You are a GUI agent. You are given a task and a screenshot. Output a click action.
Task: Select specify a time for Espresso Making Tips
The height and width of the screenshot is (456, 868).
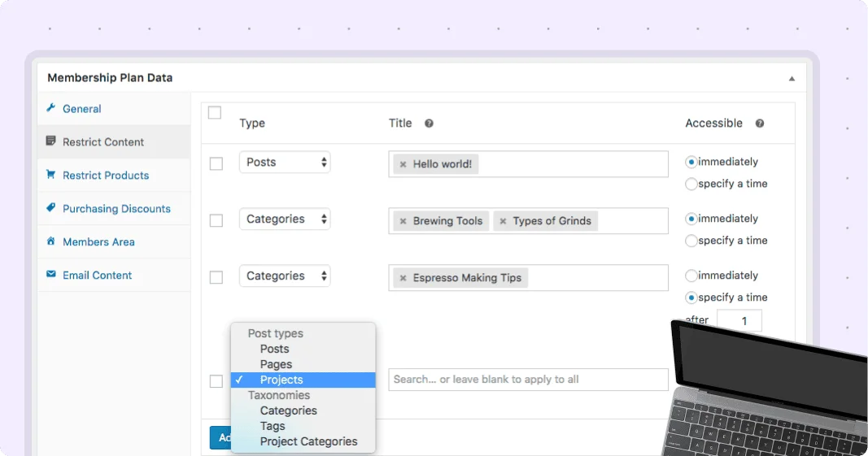coord(691,297)
